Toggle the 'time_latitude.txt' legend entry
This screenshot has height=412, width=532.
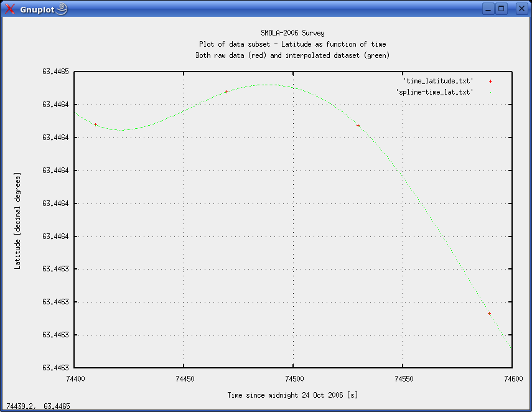coord(439,81)
